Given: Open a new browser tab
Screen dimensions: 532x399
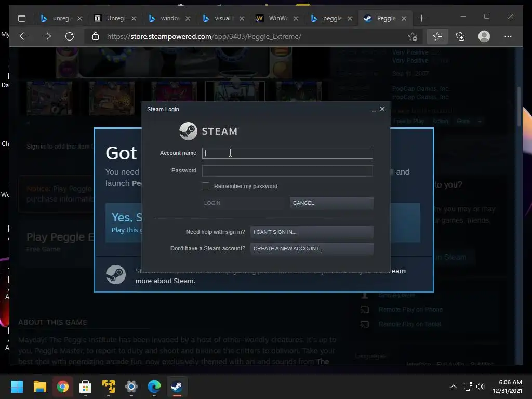Looking at the screenshot, I should pyautogui.click(x=421, y=18).
